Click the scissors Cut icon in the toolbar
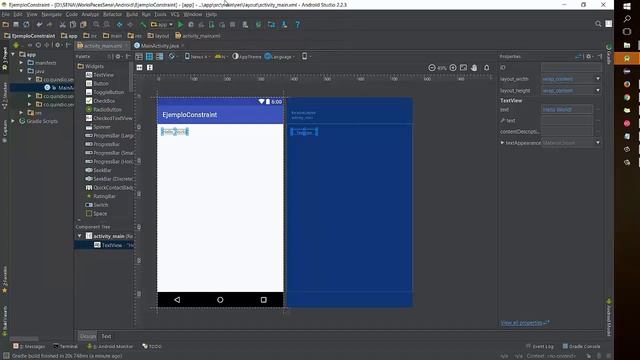This screenshot has width=640, height=360. tap(62, 25)
